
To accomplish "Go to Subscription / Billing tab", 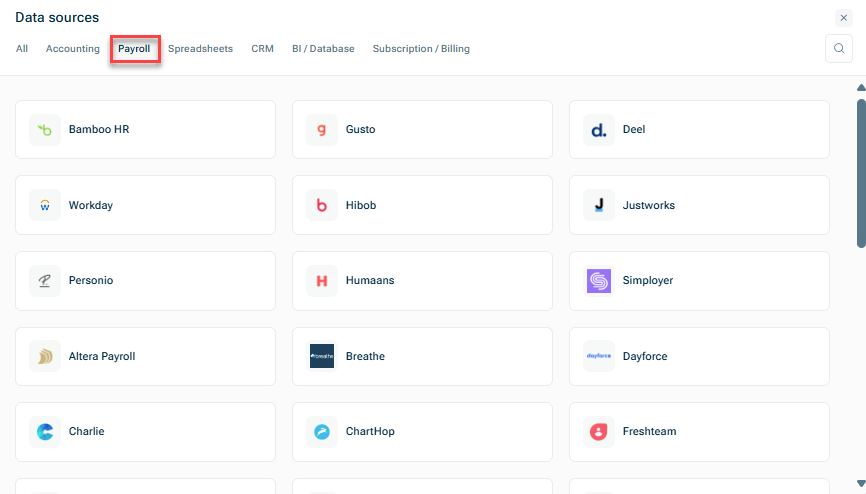I will [x=421, y=49].
